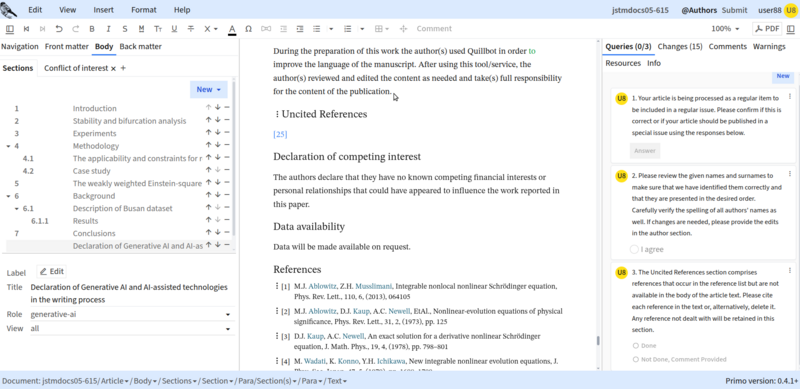The height and width of the screenshot is (389, 800).
Task: Open the Edit menu
Action: [x=35, y=10]
